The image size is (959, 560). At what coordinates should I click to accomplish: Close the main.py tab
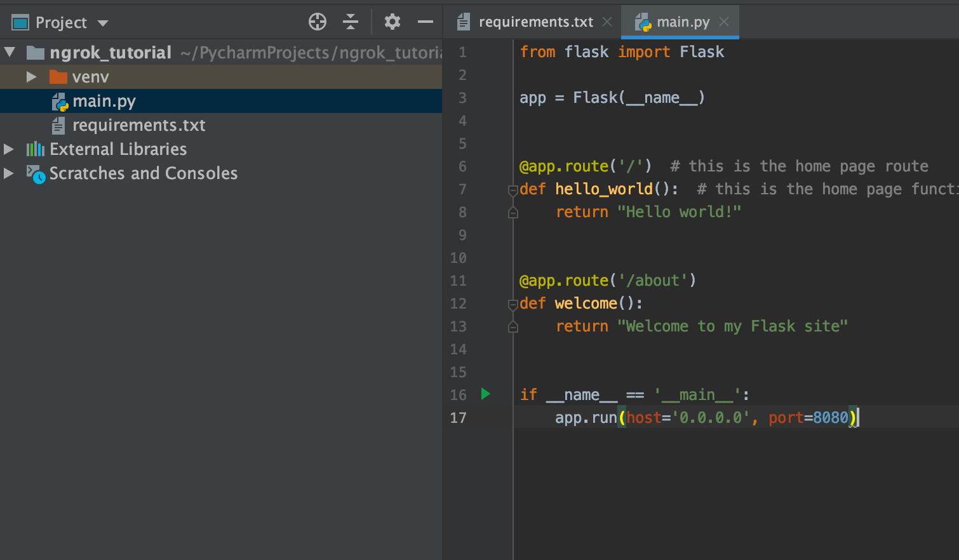click(724, 22)
